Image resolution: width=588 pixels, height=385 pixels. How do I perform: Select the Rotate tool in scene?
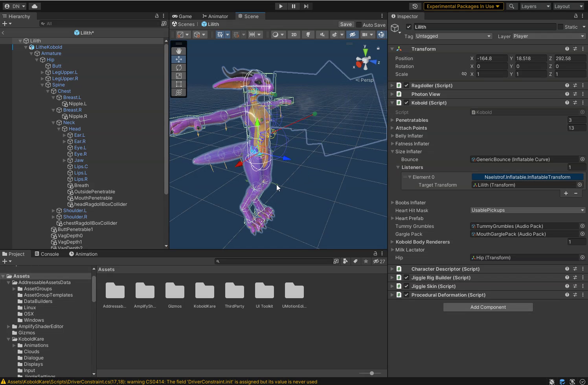tap(179, 68)
